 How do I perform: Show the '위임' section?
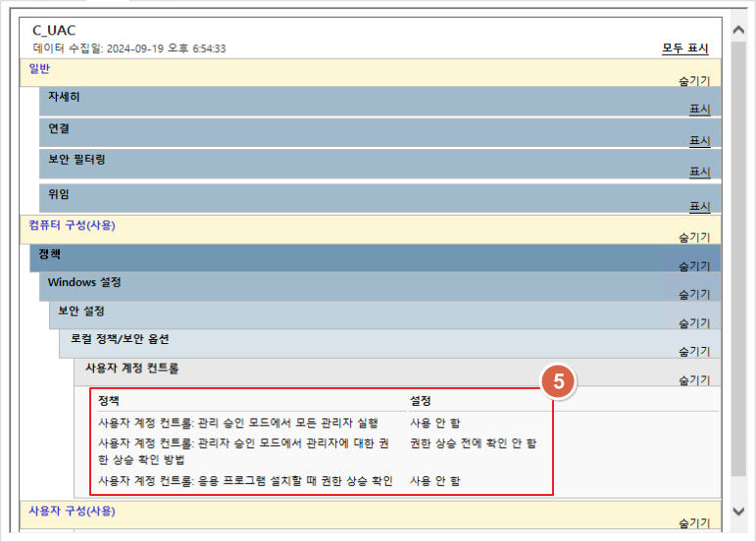click(699, 206)
